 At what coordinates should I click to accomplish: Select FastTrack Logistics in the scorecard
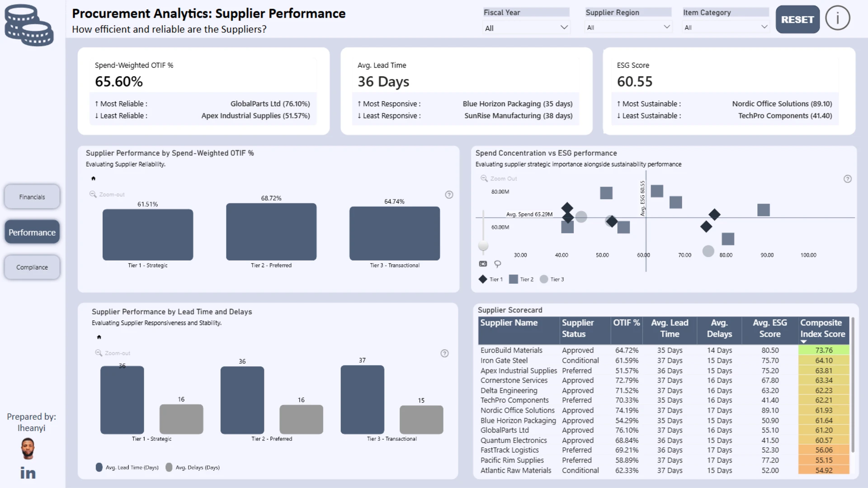click(509, 450)
